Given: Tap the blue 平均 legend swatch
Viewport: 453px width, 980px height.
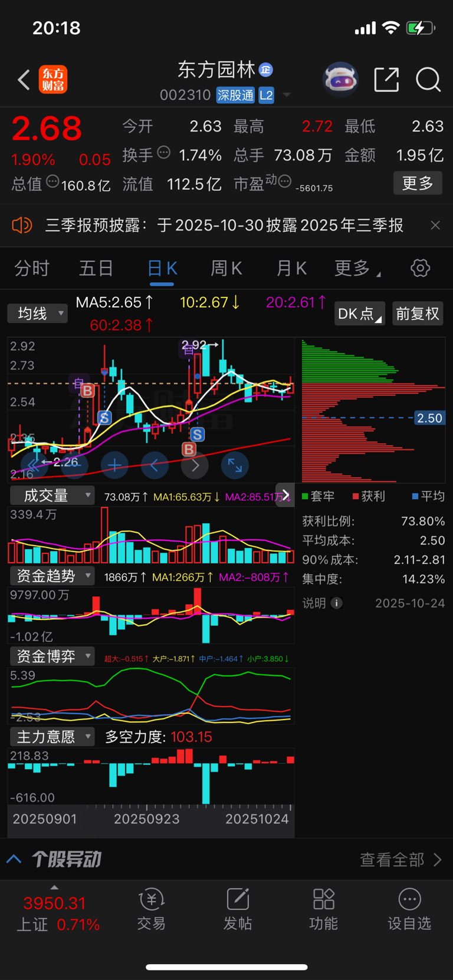Looking at the screenshot, I should click(x=416, y=496).
